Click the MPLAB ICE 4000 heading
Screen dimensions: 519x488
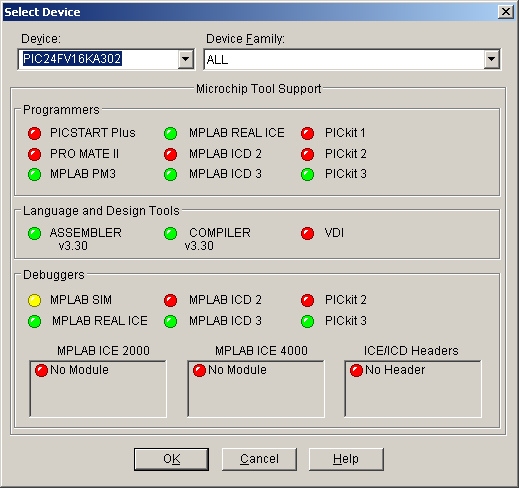coord(261,351)
